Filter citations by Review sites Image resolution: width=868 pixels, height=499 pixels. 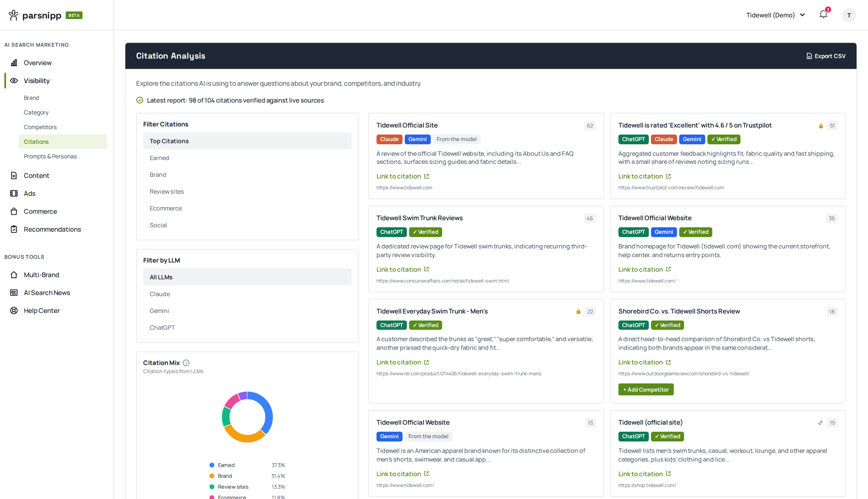point(247,191)
